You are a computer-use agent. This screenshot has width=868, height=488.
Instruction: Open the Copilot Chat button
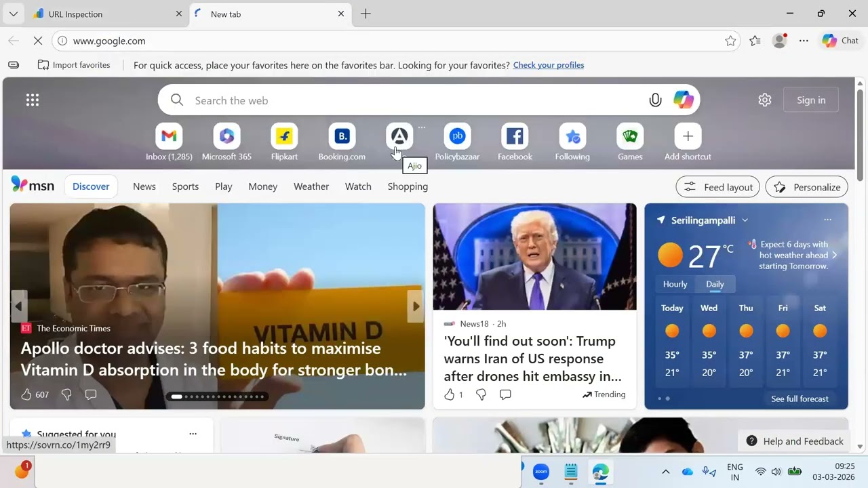coord(840,41)
